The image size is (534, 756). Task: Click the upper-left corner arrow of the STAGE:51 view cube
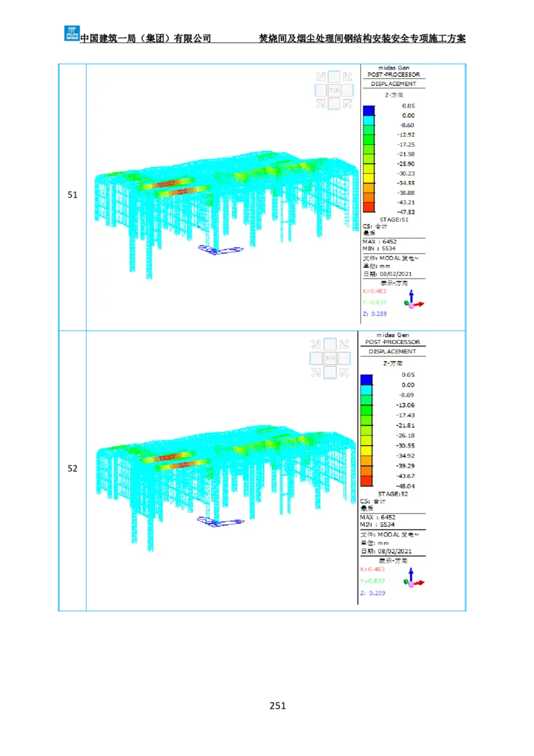(x=320, y=77)
